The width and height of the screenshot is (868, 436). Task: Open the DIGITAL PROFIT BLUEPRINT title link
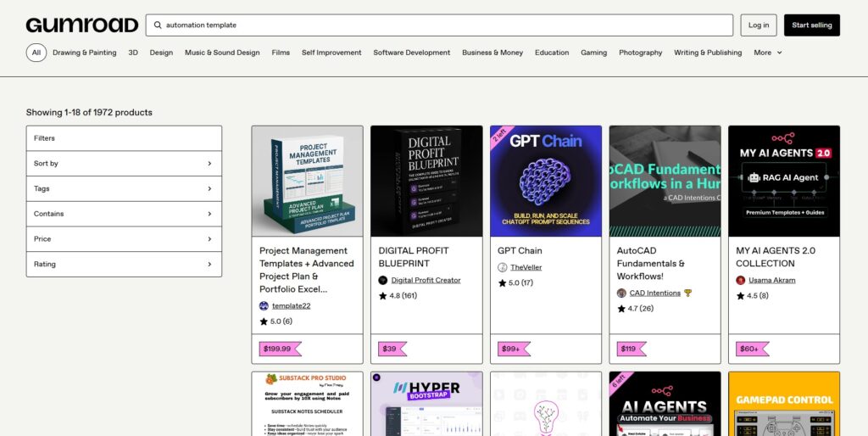click(x=414, y=256)
